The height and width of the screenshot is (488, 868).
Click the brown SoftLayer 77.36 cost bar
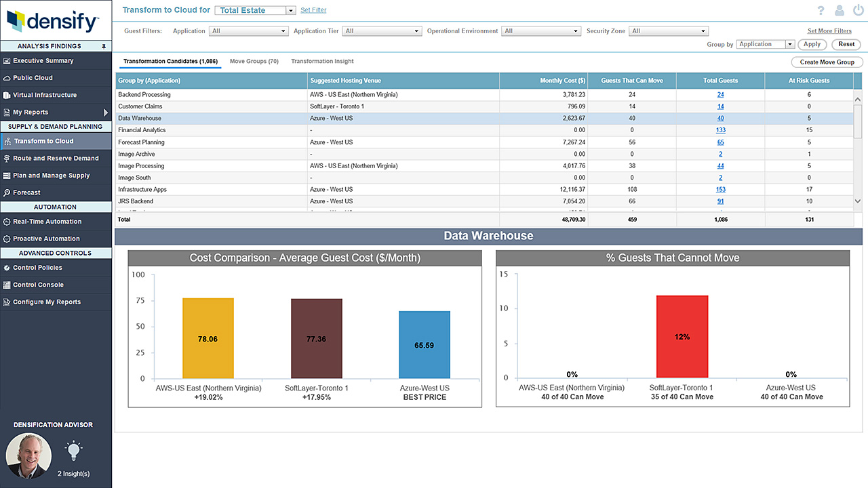317,338
